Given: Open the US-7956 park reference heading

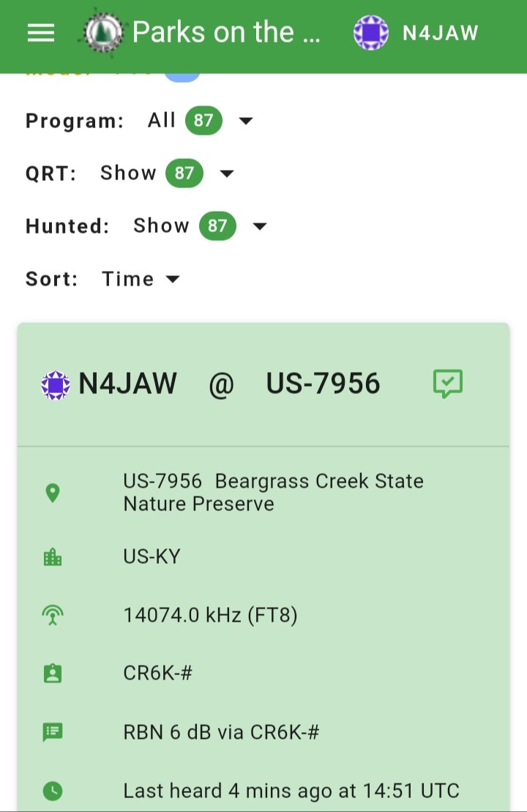Looking at the screenshot, I should (x=323, y=384).
